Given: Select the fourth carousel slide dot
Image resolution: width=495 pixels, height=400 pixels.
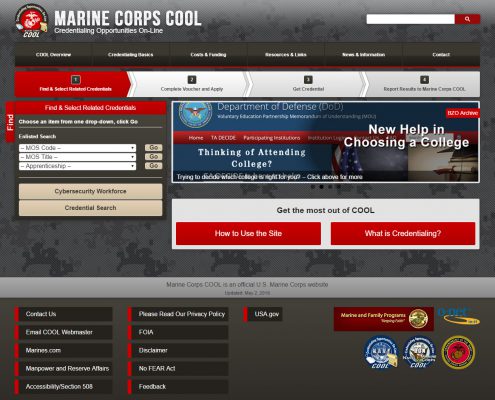Looking at the screenshot, I should (x=338, y=187).
